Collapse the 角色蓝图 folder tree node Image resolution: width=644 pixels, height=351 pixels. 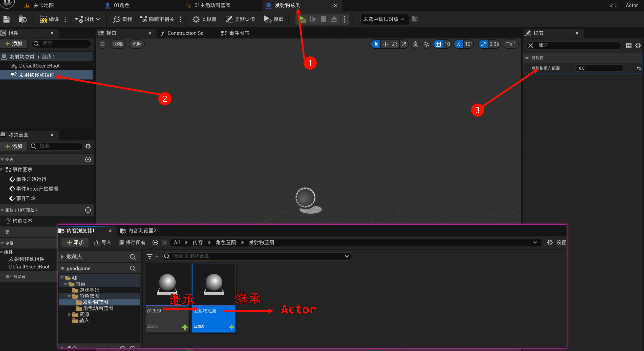pos(69,296)
